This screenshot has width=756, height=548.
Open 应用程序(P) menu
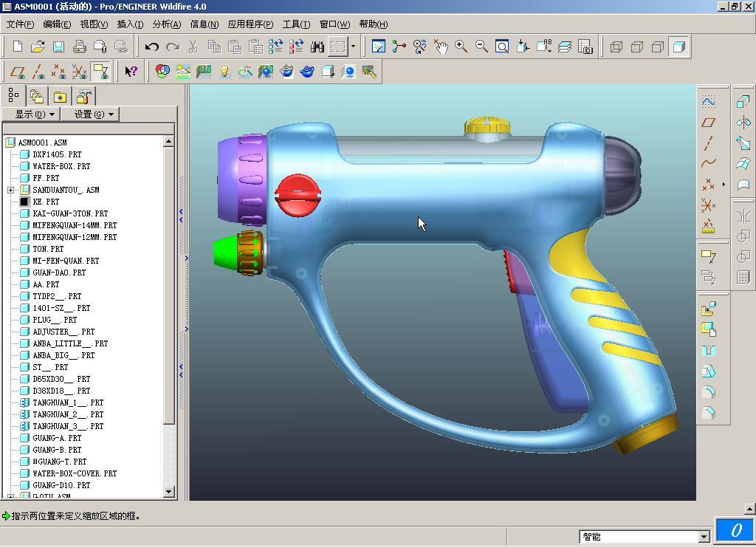(250, 24)
